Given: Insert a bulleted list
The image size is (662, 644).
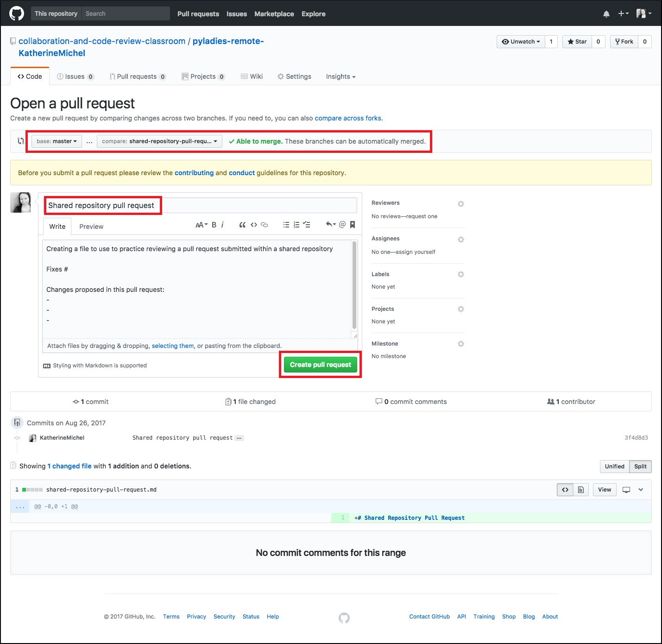Looking at the screenshot, I should tap(286, 225).
